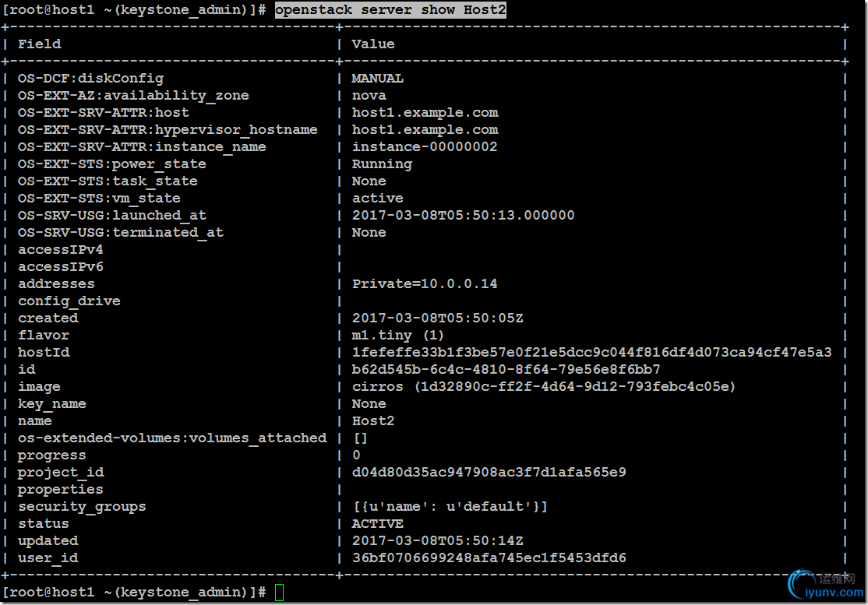Click the security_groups value with default
Screen dimensions: 868x605
450,507
